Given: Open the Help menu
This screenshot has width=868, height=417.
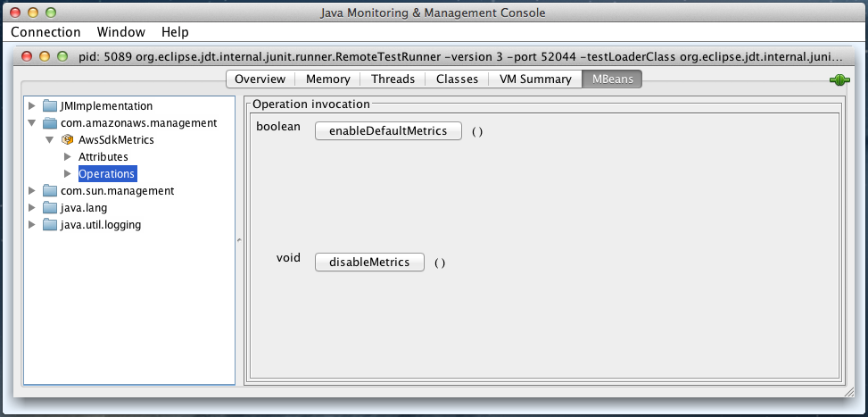Looking at the screenshot, I should [175, 32].
